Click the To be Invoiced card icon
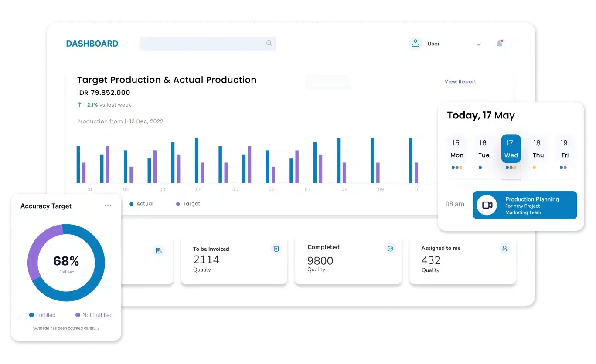596x364 pixels. (276, 249)
